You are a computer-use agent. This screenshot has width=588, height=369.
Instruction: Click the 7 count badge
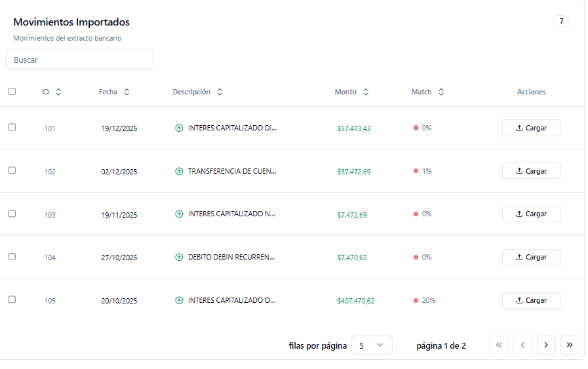coord(561,22)
